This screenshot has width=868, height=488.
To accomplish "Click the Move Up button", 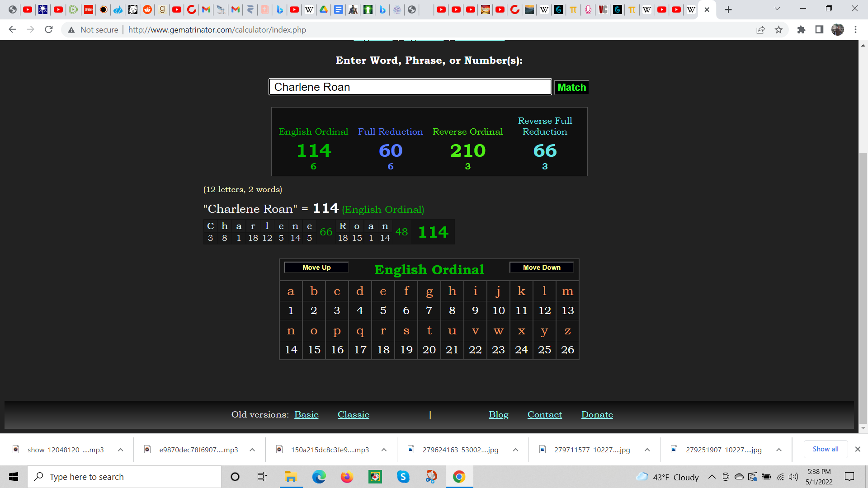I will pyautogui.click(x=316, y=267).
